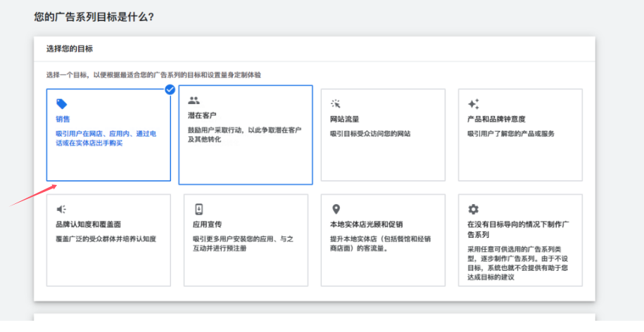Click the 产品和品牌钟意度 stars icon
The width and height of the screenshot is (644, 332).
coord(473,103)
